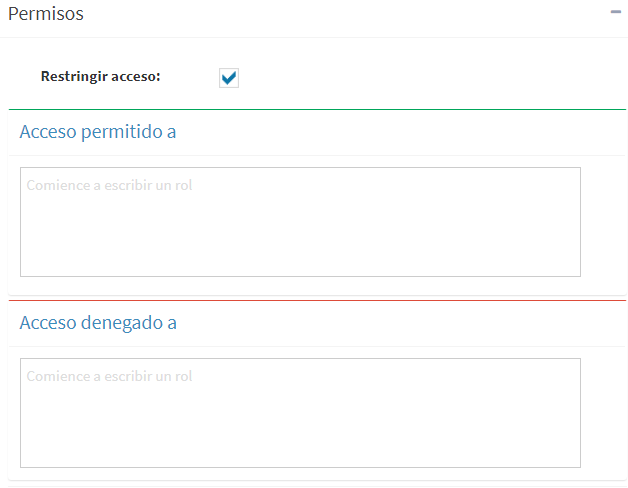Screen dimensions: 628x488
Task: Focus the Acceso denegado a role field
Action: tap(300, 413)
